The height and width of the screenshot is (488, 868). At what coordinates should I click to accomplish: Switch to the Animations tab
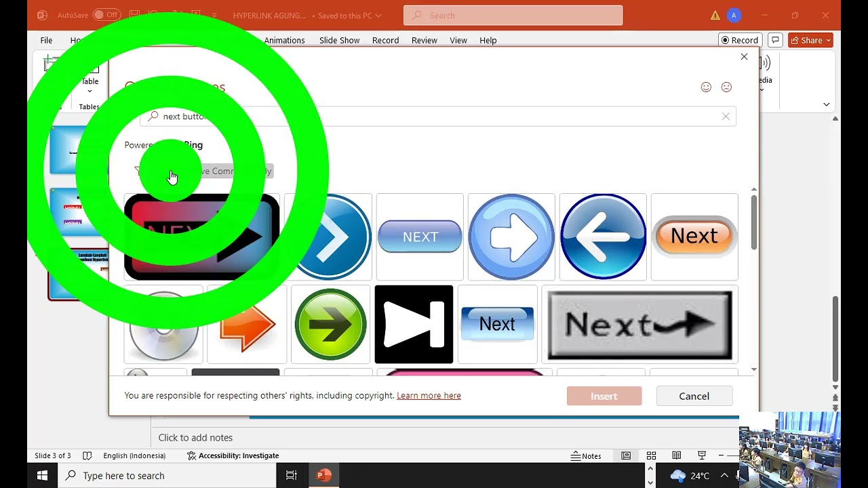pos(284,40)
